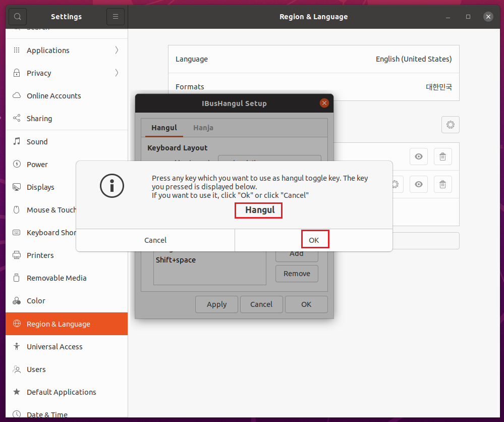This screenshot has height=422, width=504.
Task: Click the Sound music note icon
Action: pos(17,141)
